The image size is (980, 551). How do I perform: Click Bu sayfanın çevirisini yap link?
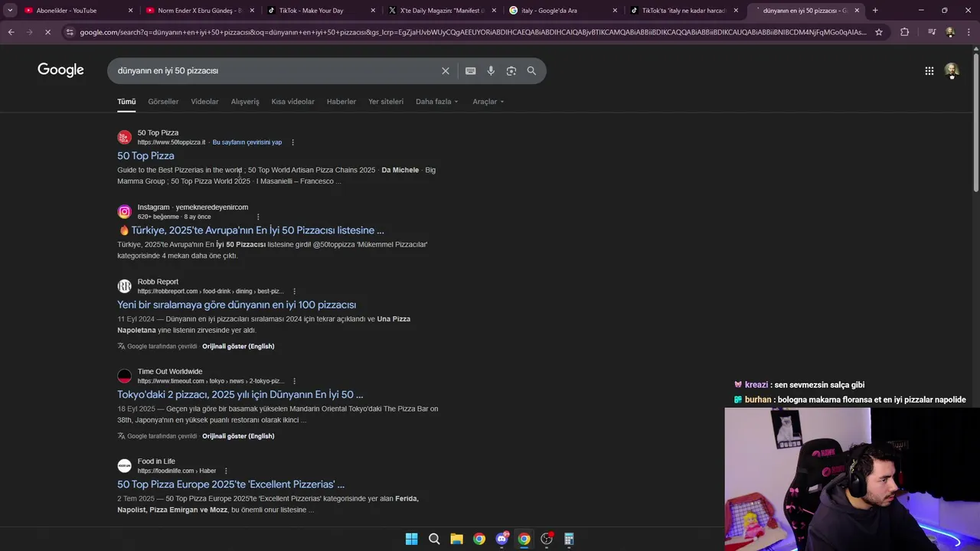[247, 142]
